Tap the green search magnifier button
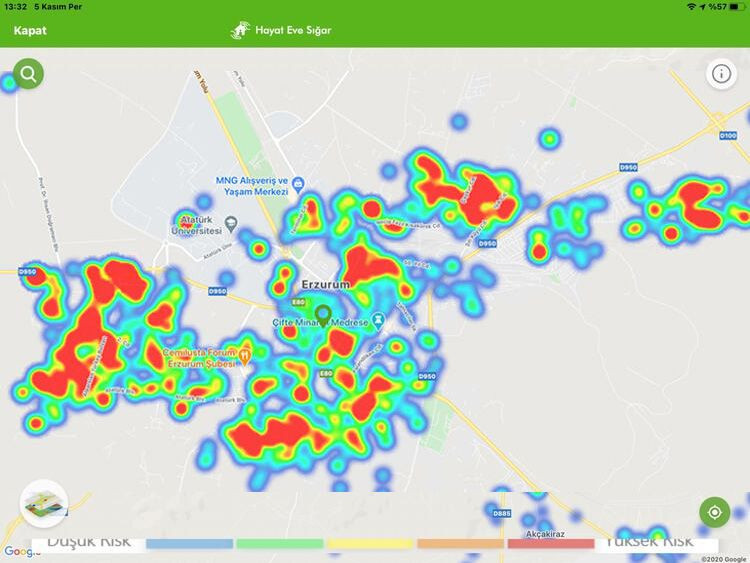The height and width of the screenshot is (563, 750). 28,74
